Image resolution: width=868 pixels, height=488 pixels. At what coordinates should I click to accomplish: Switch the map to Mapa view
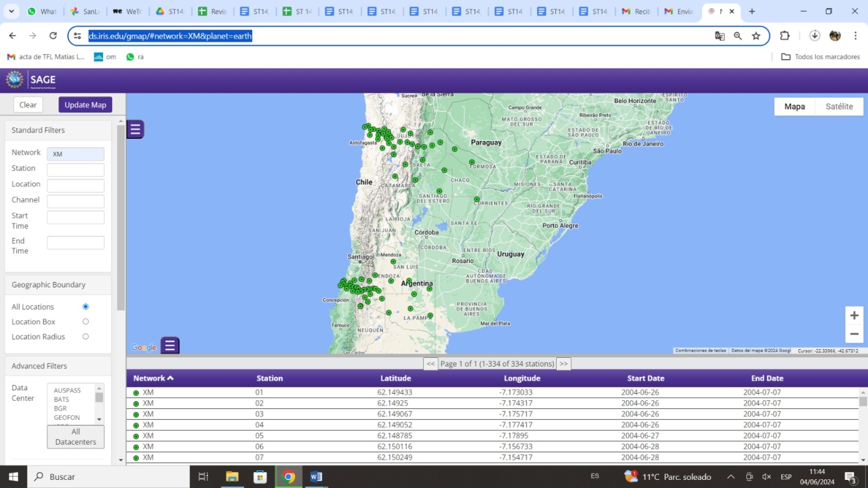click(x=795, y=106)
